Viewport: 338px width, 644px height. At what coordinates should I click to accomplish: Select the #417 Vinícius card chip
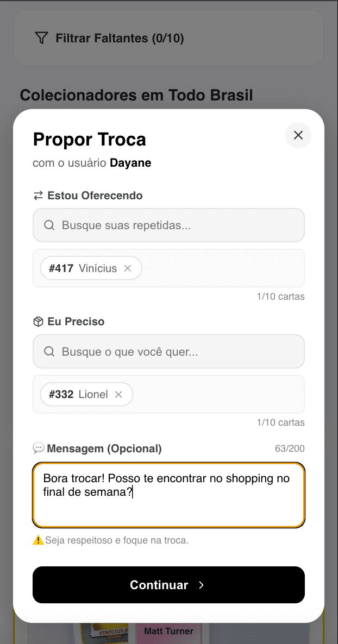(x=83, y=268)
